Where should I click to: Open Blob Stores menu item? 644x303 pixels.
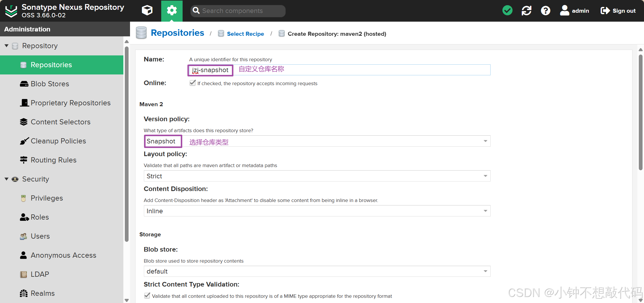62,84
